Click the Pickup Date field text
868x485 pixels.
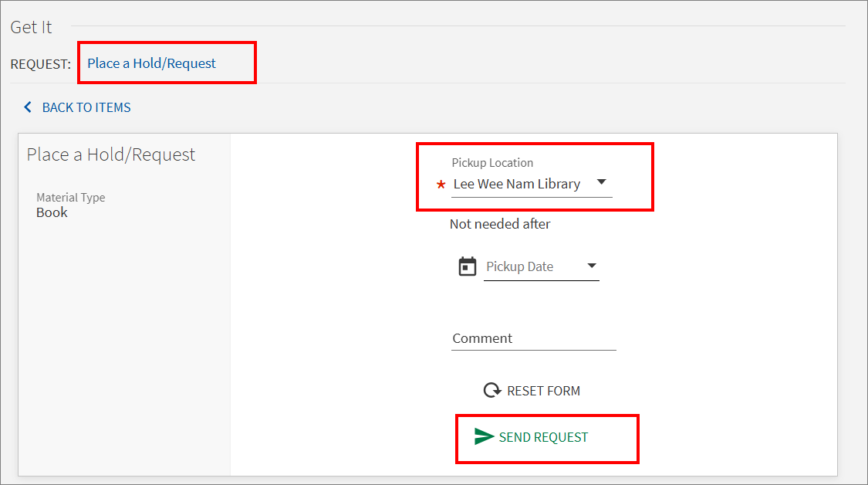pyautogui.click(x=519, y=266)
